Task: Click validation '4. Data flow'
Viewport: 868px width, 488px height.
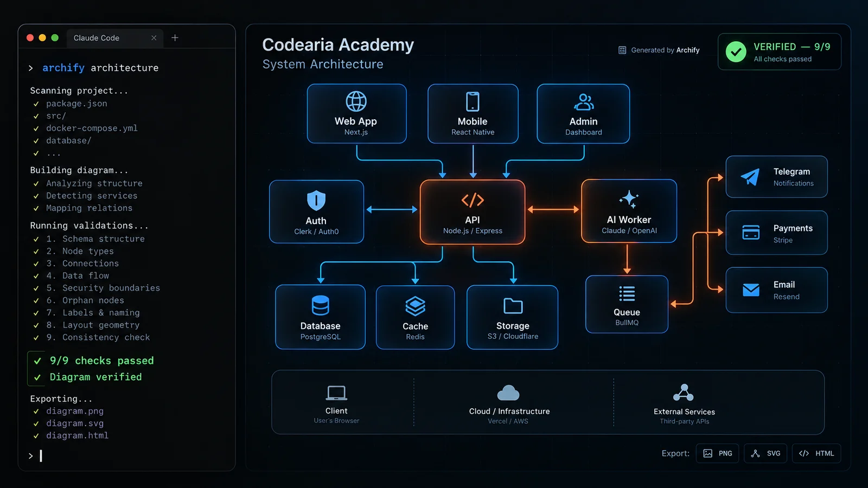Action: coord(78,276)
